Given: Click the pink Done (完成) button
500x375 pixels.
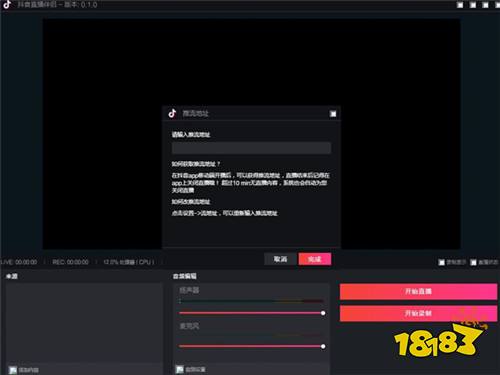Looking at the screenshot, I should [x=315, y=259].
